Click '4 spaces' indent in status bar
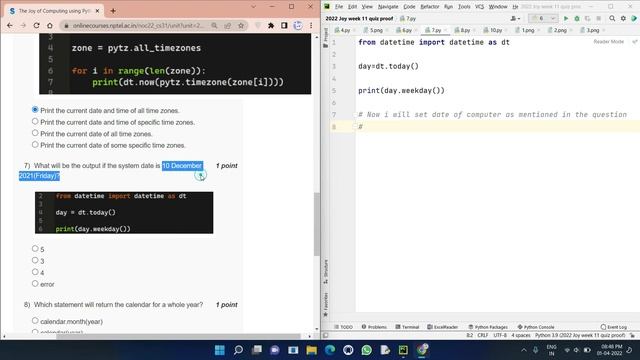 click(x=521, y=335)
